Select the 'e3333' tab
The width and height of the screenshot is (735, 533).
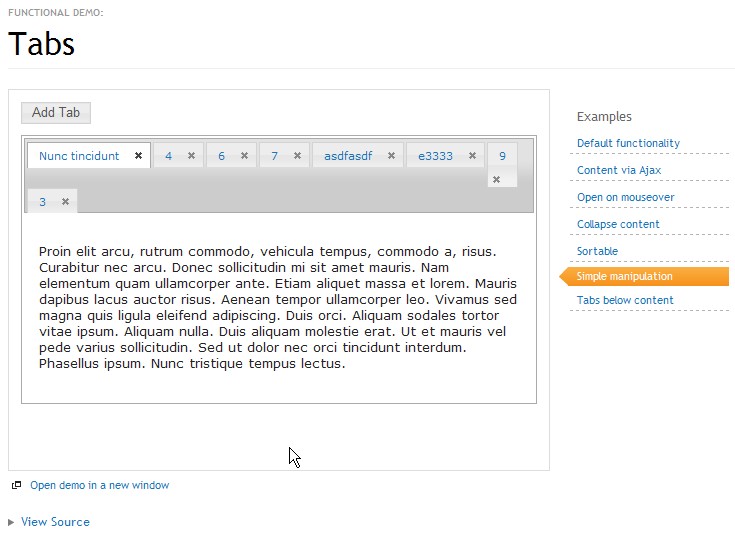[435, 156]
